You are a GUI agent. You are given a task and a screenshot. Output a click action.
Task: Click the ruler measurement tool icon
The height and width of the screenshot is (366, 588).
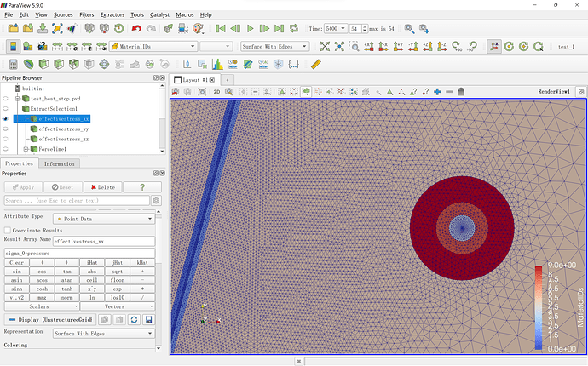316,63
